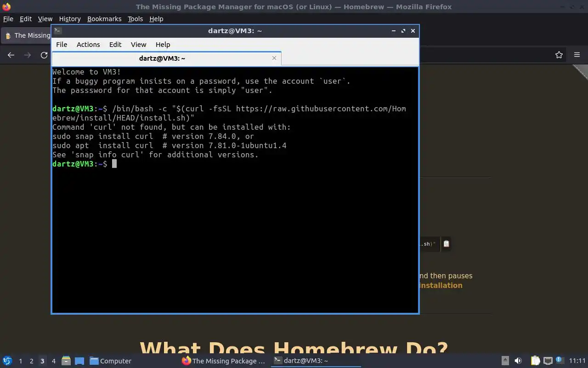Screen dimensions: 588x368
Task: Open the terminal View menu
Action: click(138, 45)
